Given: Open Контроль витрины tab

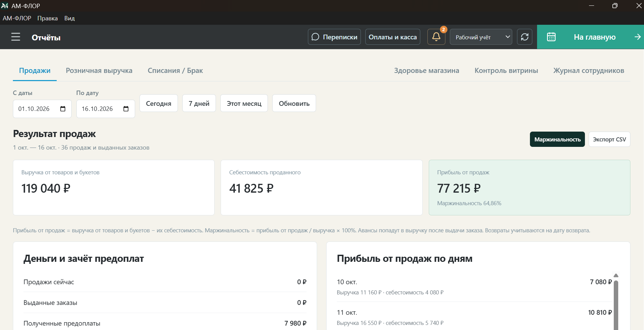Looking at the screenshot, I should pos(506,71).
